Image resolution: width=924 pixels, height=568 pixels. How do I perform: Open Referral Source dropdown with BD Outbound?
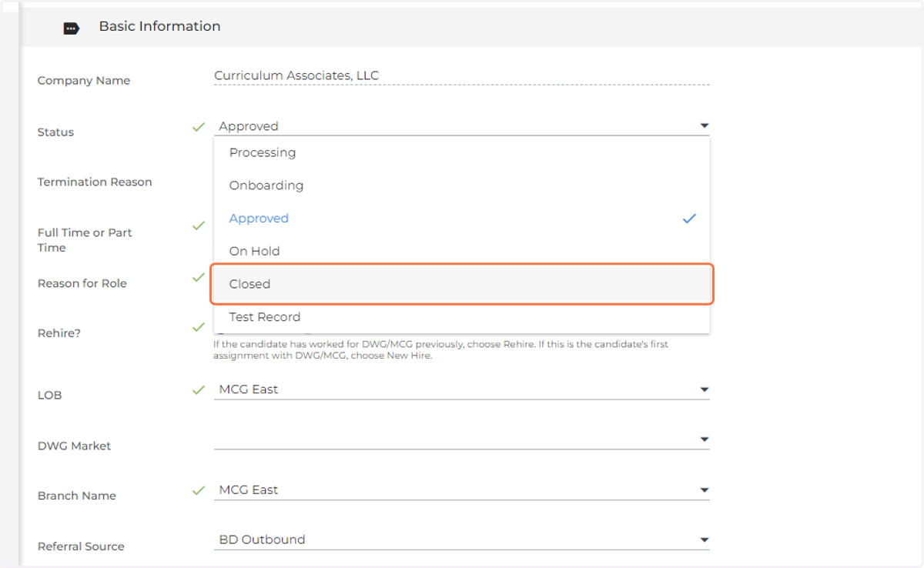pyautogui.click(x=461, y=540)
